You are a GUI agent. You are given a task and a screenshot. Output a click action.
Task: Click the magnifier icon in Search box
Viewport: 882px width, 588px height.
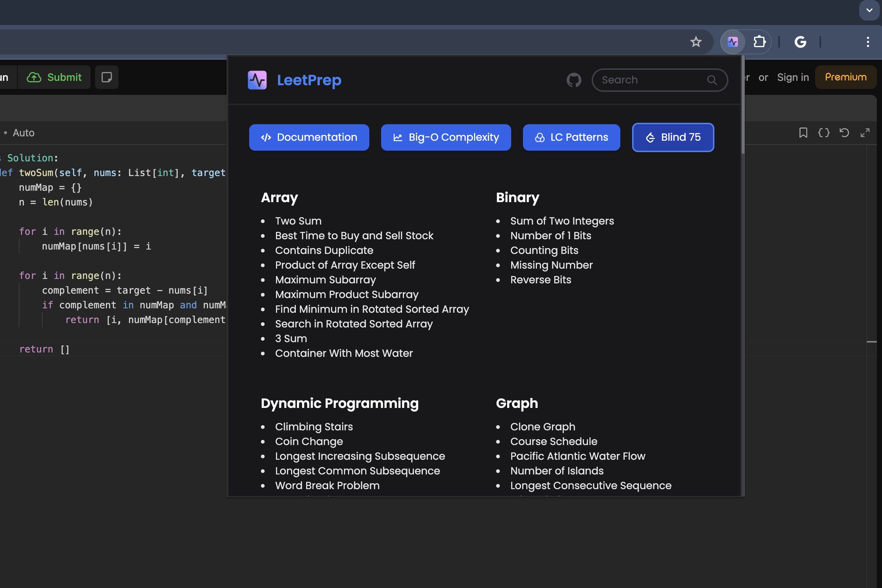coord(712,80)
